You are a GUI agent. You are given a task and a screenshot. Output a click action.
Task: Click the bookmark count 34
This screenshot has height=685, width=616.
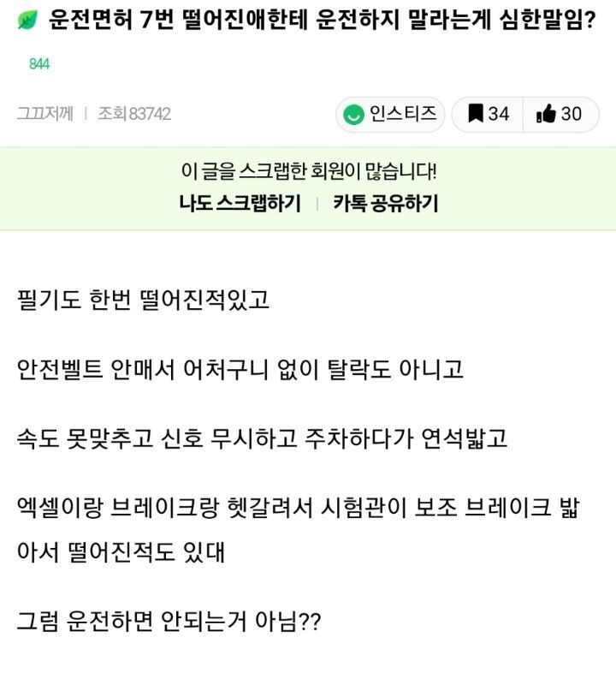[x=499, y=114]
